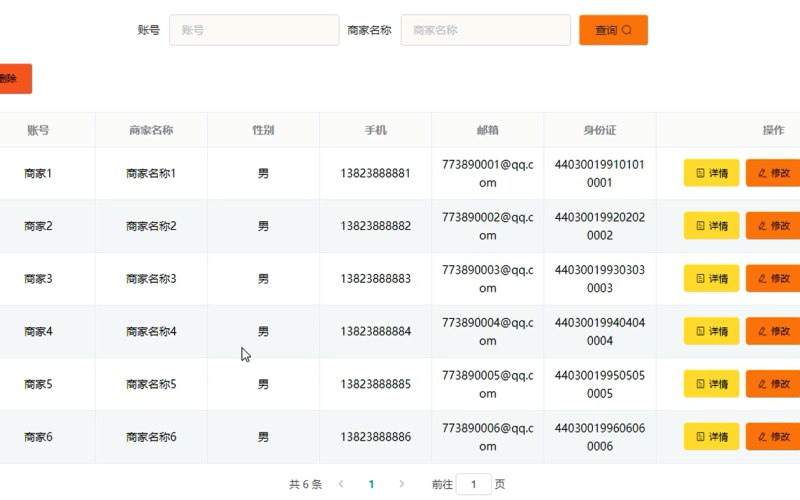Focus the 商家名称 search input field
This screenshot has height=500, width=800.
(x=486, y=30)
